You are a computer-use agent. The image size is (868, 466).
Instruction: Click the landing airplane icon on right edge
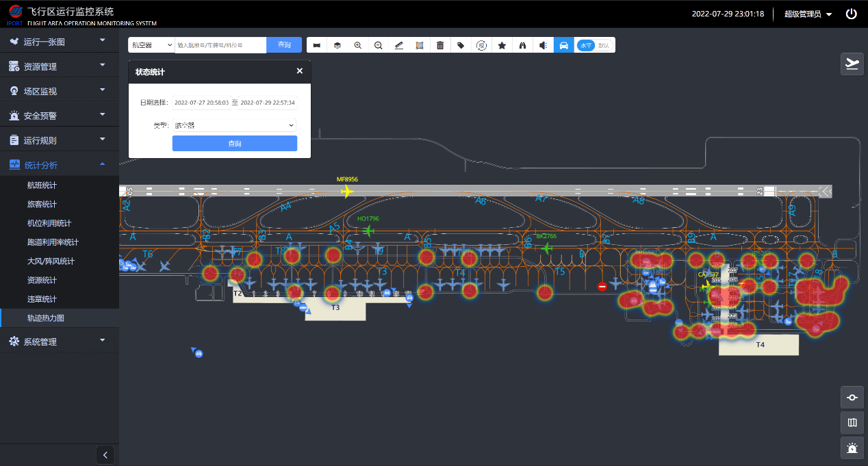[852, 64]
